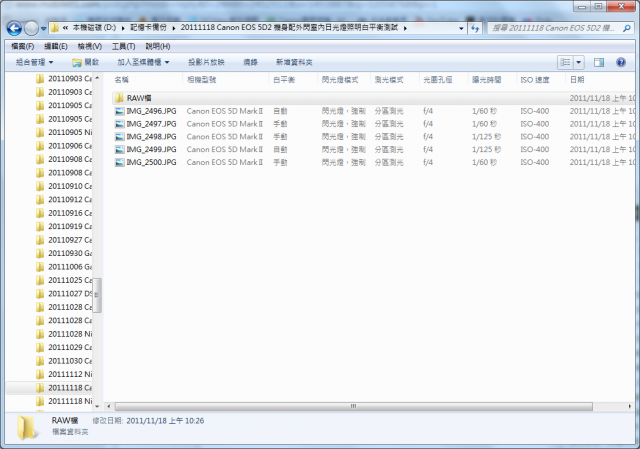Select the IMG_2500.JPG file icon
The height and width of the screenshot is (449, 640).
120,162
